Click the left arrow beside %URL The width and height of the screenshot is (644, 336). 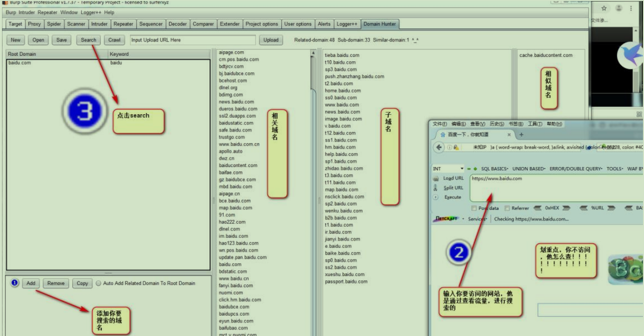583,208
